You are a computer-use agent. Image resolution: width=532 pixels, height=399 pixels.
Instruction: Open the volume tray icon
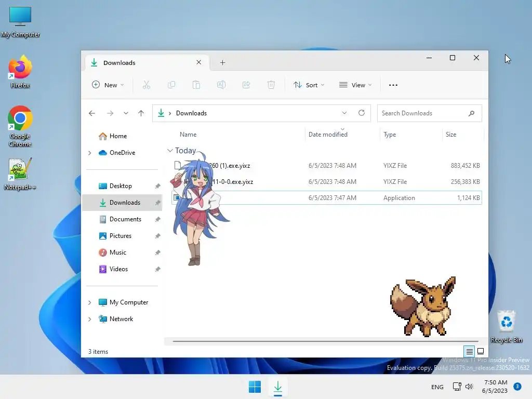469,387
